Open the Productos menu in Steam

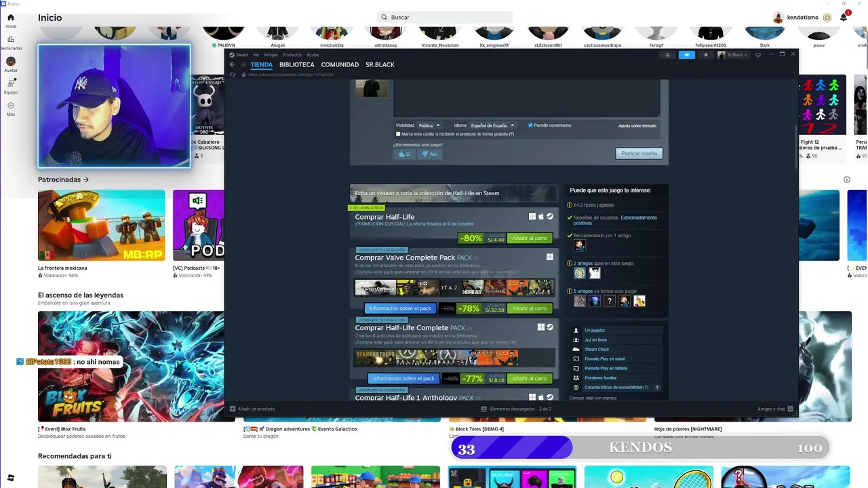(292, 55)
